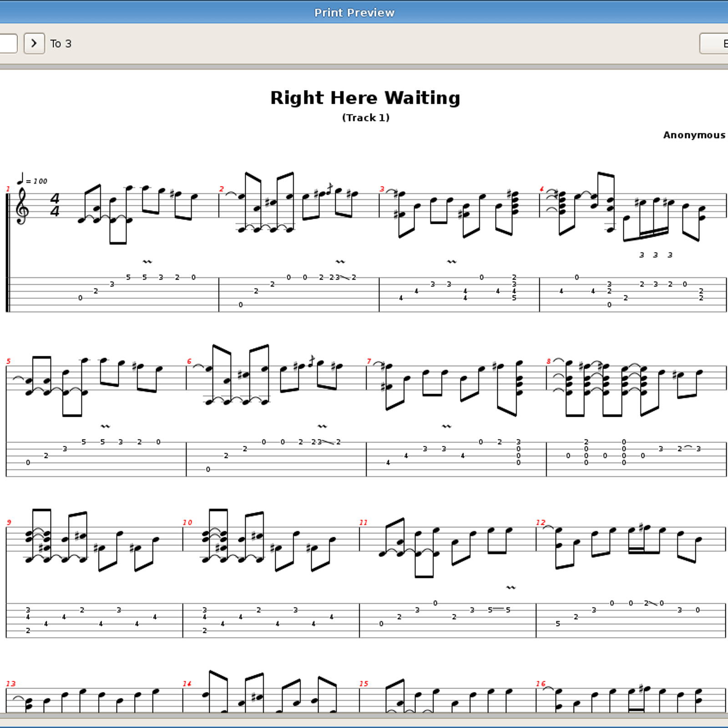Click the 4/4 time signature

(x=55, y=205)
